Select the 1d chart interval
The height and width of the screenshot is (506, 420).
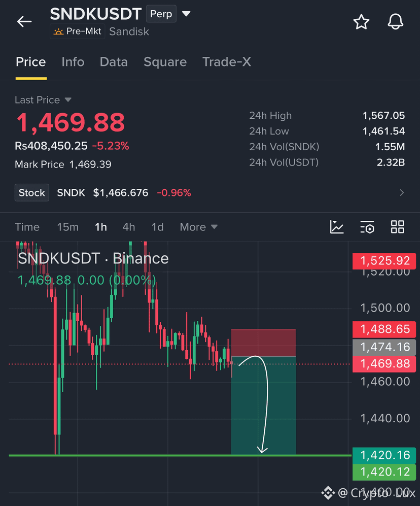click(157, 227)
